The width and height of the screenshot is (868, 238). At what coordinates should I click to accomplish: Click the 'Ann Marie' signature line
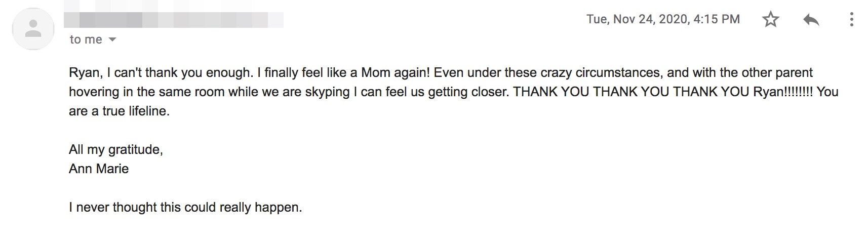[99, 169]
